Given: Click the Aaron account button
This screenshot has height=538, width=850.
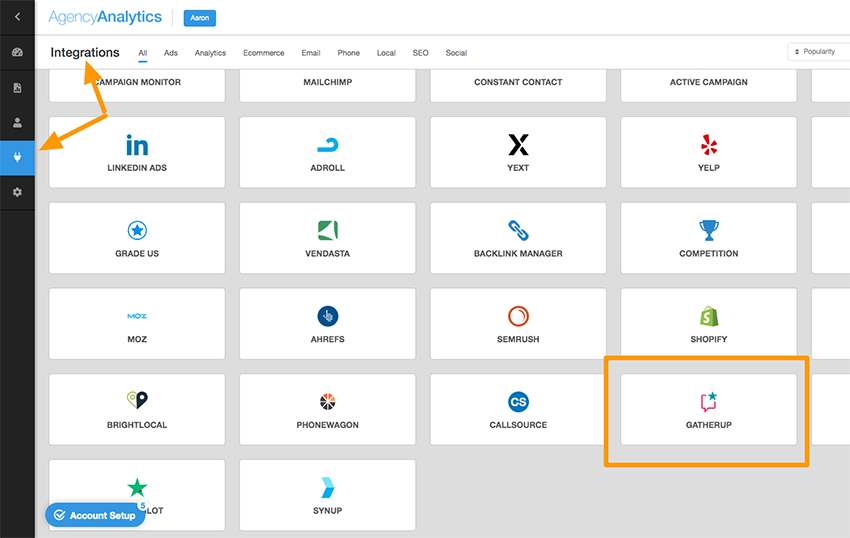Looking at the screenshot, I should (x=199, y=18).
